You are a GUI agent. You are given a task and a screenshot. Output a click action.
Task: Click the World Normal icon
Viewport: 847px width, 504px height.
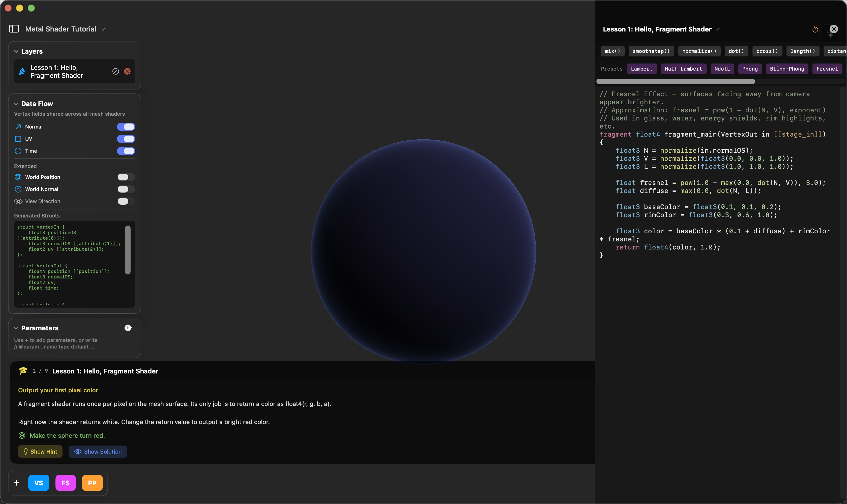coord(18,189)
